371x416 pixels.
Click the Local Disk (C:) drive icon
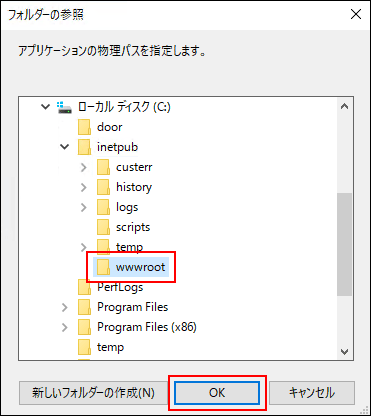[64, 107]
